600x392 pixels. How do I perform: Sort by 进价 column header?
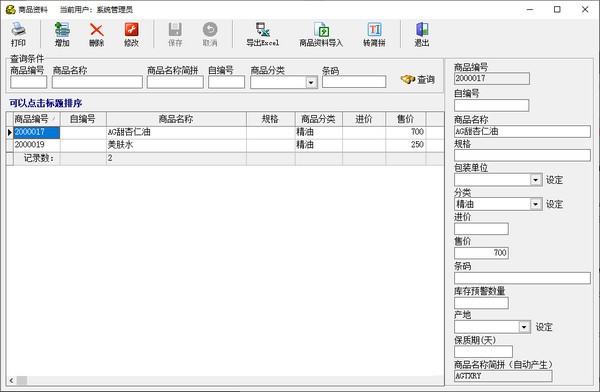click(x=364, y=119)
